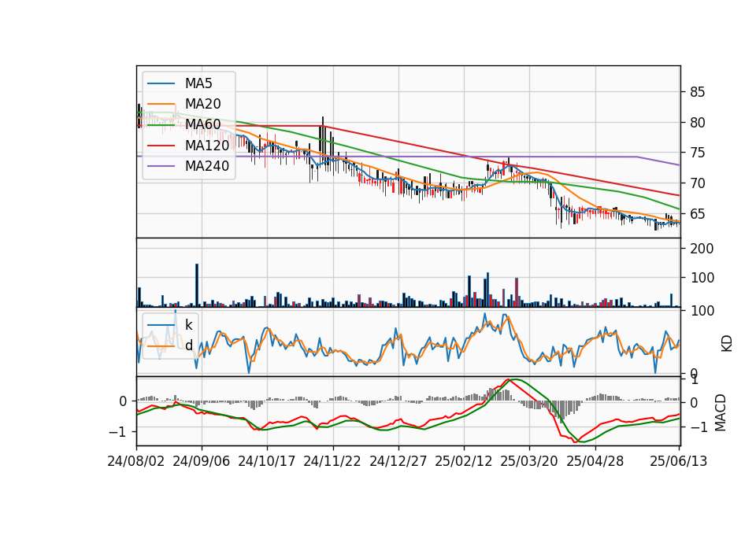Click the MA240 legend label
The image size is (756, 543).
click(207, 166)
